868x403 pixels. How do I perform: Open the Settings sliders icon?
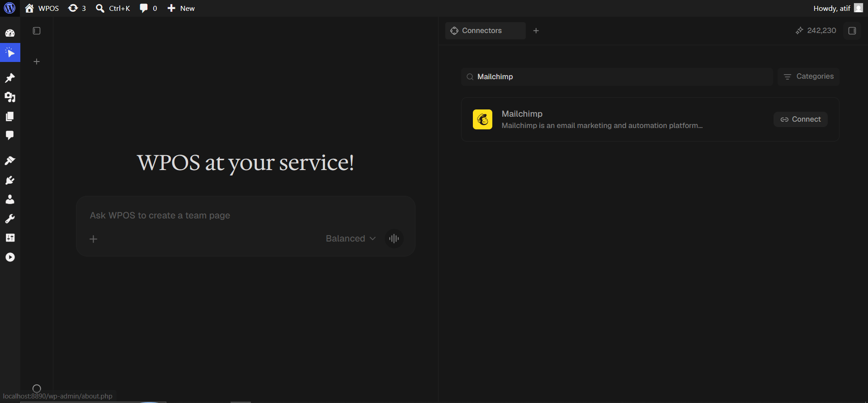[10, 238]
